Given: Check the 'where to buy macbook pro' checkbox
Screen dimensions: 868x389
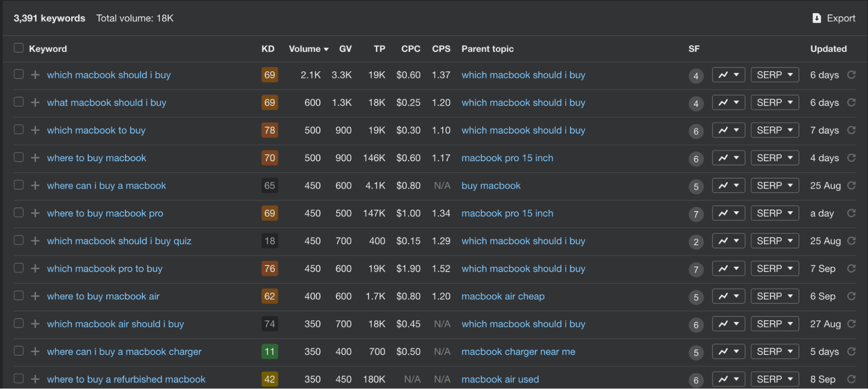Looking at the screenshot, I should tap(19, 213).
